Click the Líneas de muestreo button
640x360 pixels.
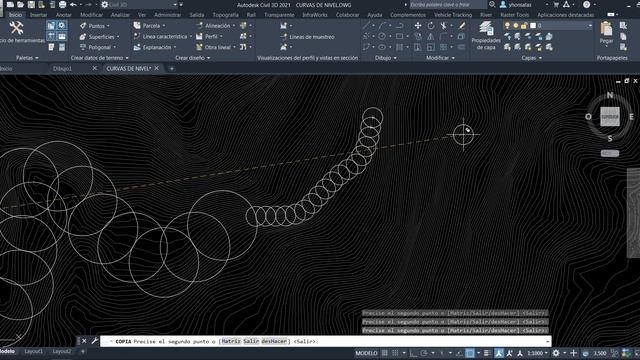(x=307, y=37)
